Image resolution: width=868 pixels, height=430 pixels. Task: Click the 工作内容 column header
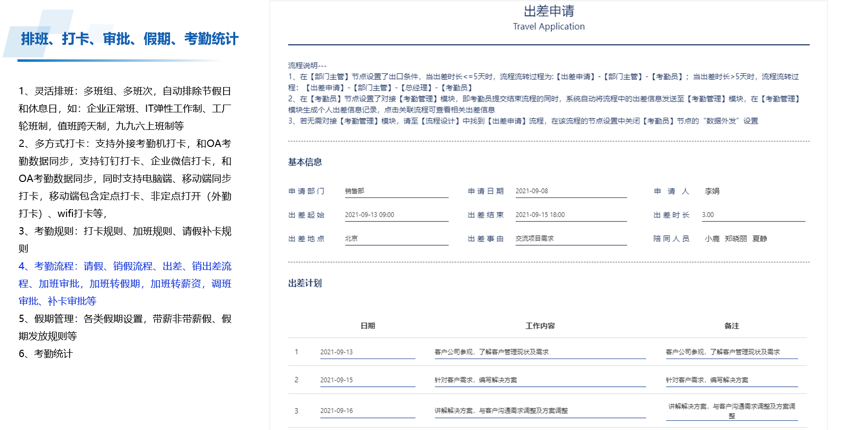(540, 326)
